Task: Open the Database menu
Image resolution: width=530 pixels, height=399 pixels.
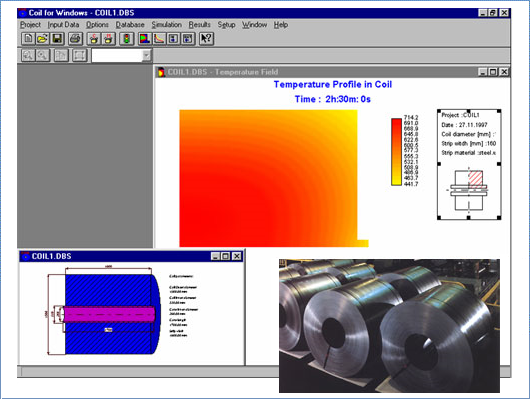Action: pyautogui.click(x=130, y=25)
